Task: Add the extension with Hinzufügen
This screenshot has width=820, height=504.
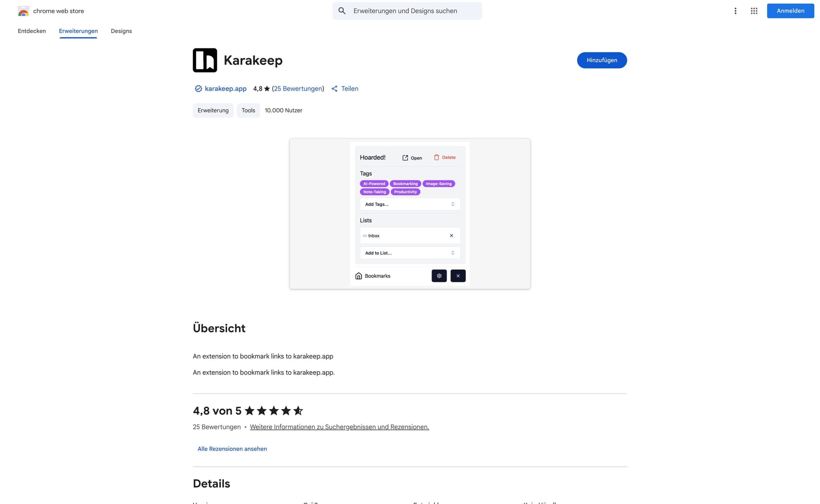Action: click(x=602, y=60)
